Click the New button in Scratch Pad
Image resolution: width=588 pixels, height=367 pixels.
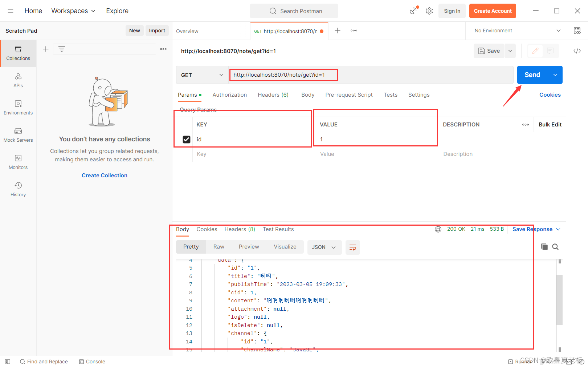click(135, 31)
